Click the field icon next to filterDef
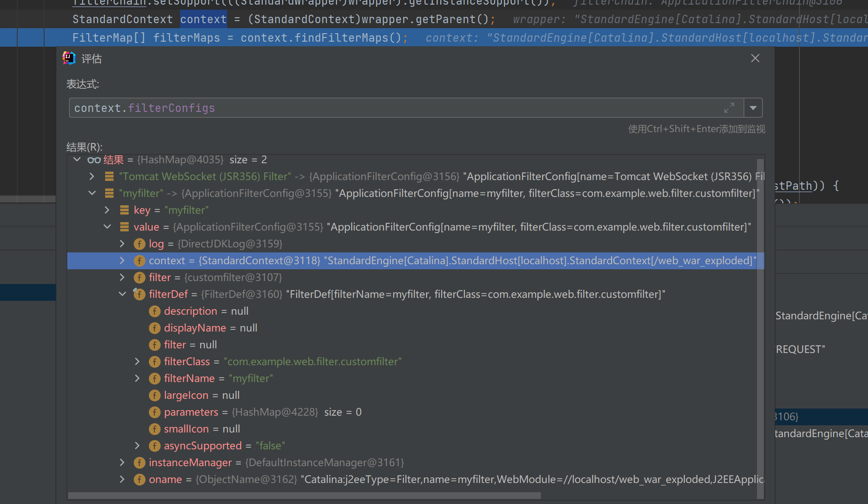 click(x=139, y=294)
